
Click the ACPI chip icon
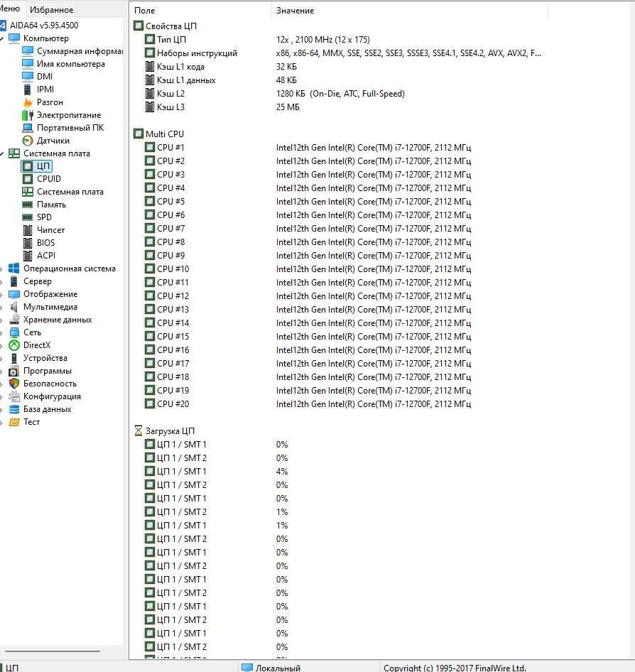[x=28, y=256]
